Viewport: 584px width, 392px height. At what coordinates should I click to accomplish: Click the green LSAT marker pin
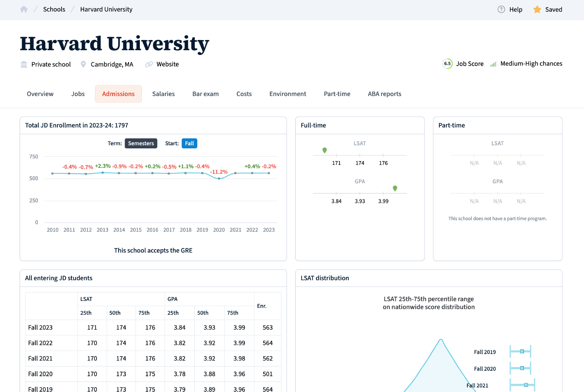324,150
